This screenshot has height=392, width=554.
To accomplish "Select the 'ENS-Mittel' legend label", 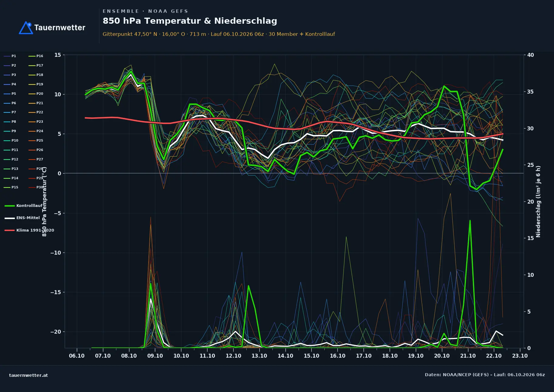I will pyautogui.click(x=28, y=218).
